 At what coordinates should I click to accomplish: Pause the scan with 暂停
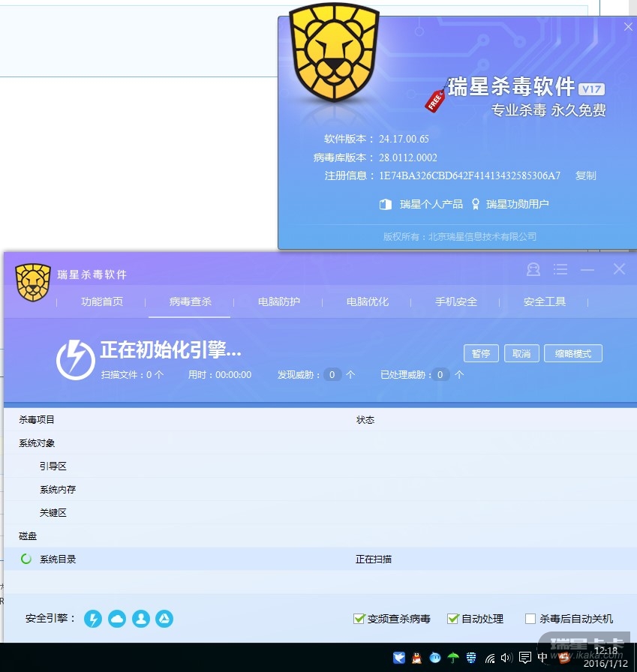(x=481, y=353)
